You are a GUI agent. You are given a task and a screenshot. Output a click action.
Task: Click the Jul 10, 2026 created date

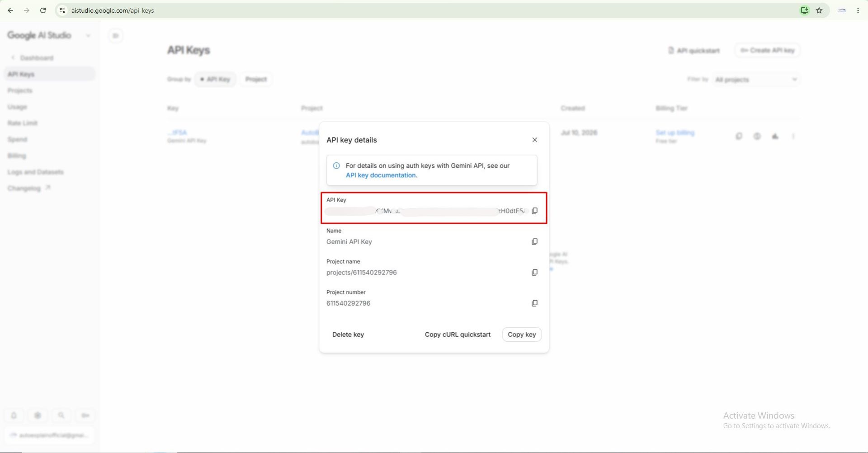579,132
